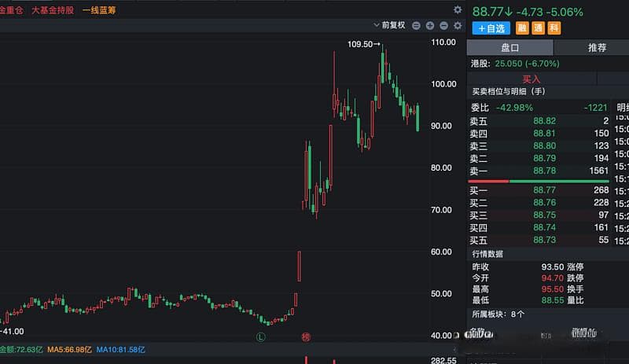The width and height of the screenshot is (629, 364).
Task: Select 买三 price 88.75 row
Action: [539, 215]
